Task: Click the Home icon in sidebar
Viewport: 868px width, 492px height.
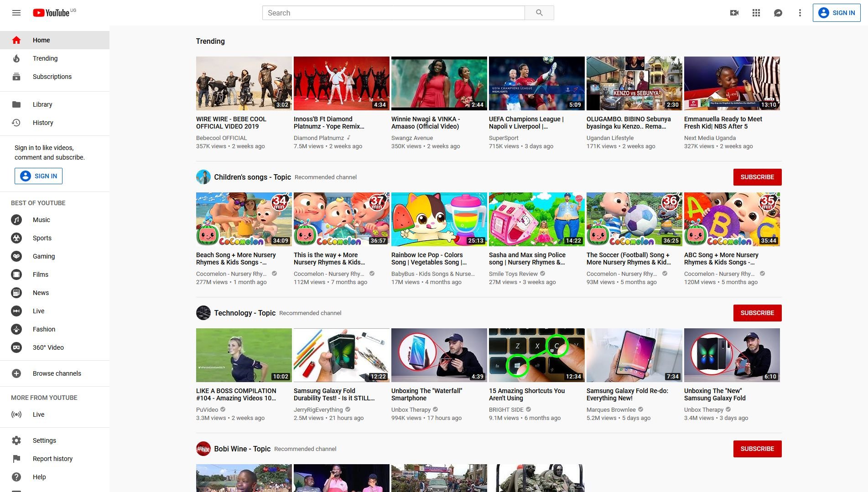Action: click(x=16, y=40)
